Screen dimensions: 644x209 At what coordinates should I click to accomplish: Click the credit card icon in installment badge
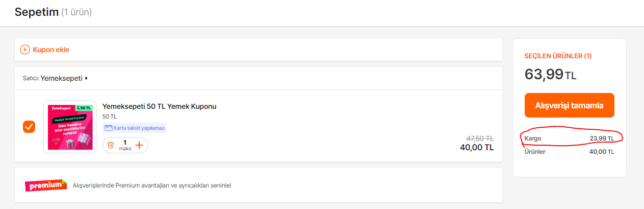click(108, 128)
